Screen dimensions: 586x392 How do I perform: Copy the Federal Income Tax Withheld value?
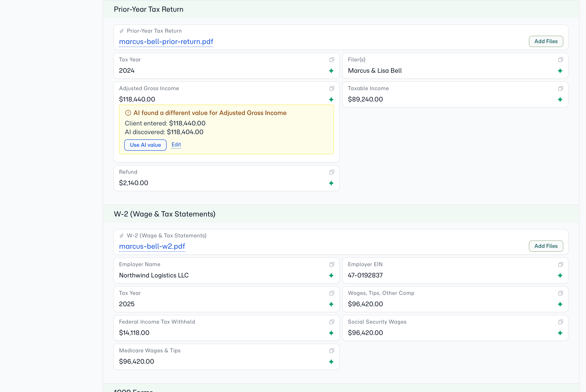click(332, 322)
